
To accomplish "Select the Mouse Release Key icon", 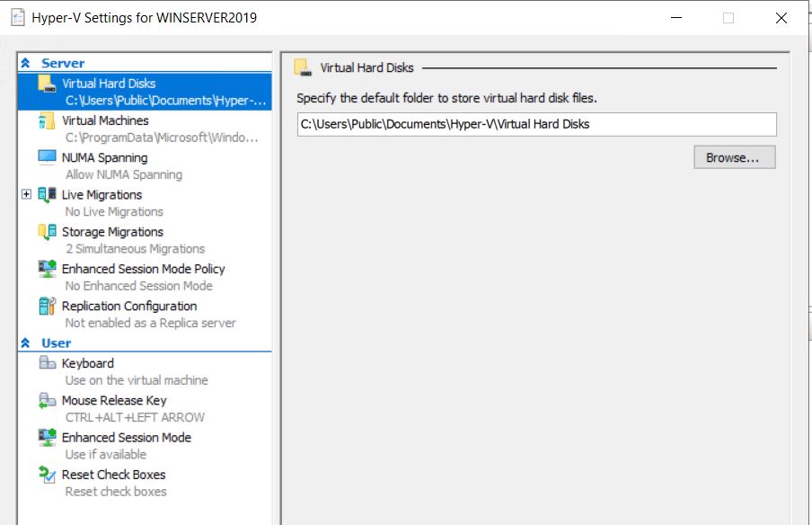I will point(47,400).
